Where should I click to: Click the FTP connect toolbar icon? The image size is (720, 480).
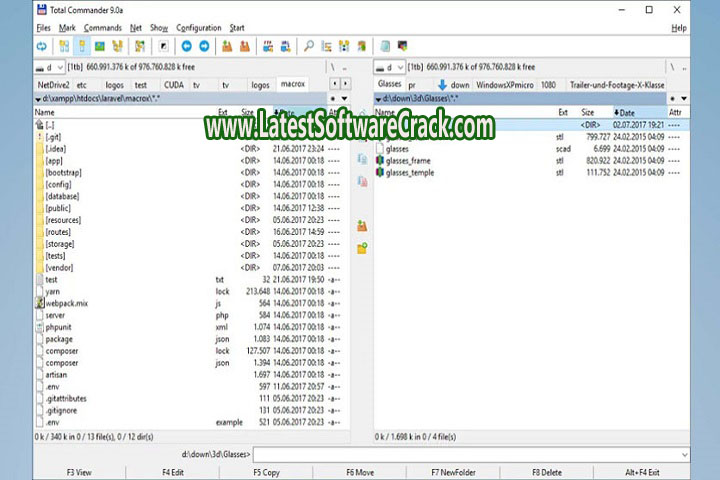click(x=267, y=46)
